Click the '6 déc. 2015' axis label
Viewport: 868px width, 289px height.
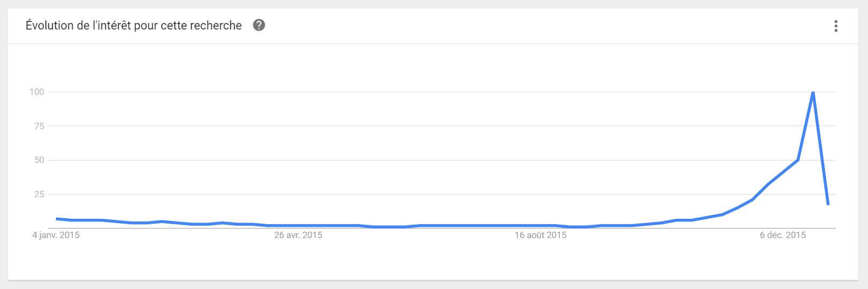(x=783, y=235)
